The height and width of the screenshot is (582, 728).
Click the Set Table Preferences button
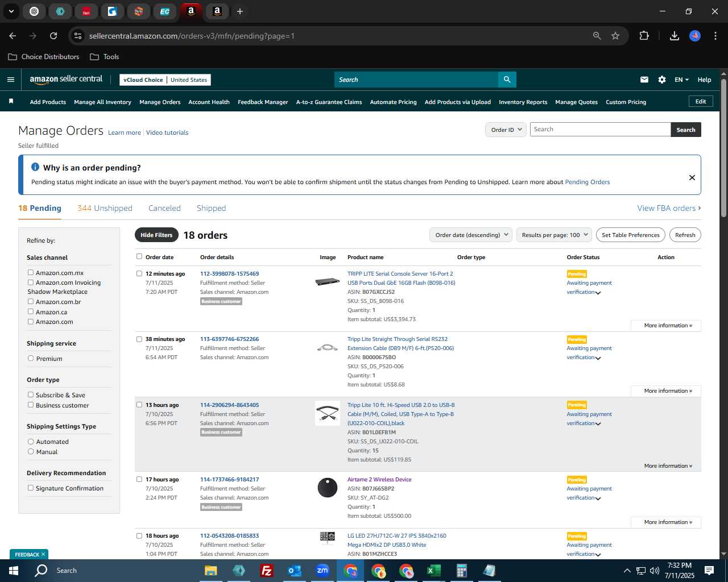coord(631,235)
